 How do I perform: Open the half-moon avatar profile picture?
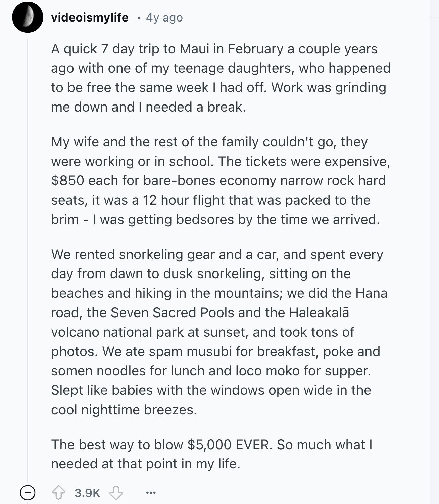pyautogui.click(x=28, y=17)
